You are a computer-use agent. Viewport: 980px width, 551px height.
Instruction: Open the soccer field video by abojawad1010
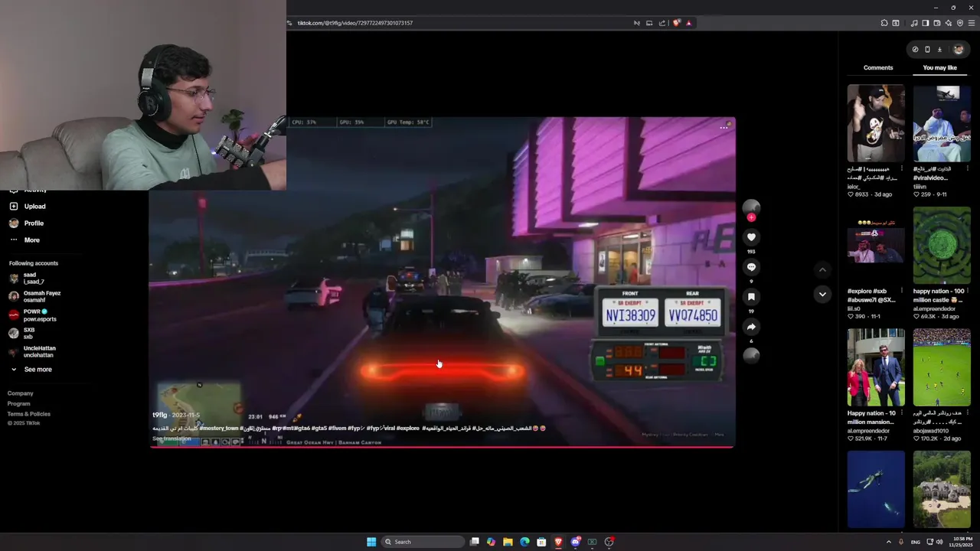coord(942,367)
